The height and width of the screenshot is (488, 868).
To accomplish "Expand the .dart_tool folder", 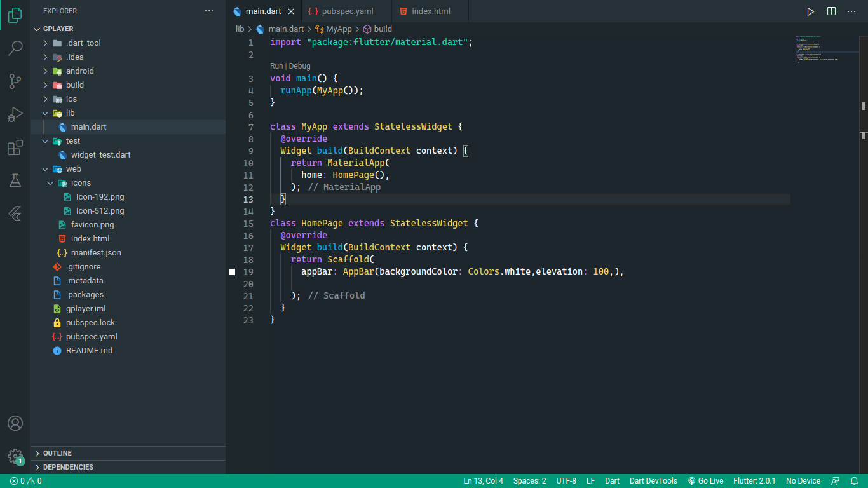I will 128,43.
